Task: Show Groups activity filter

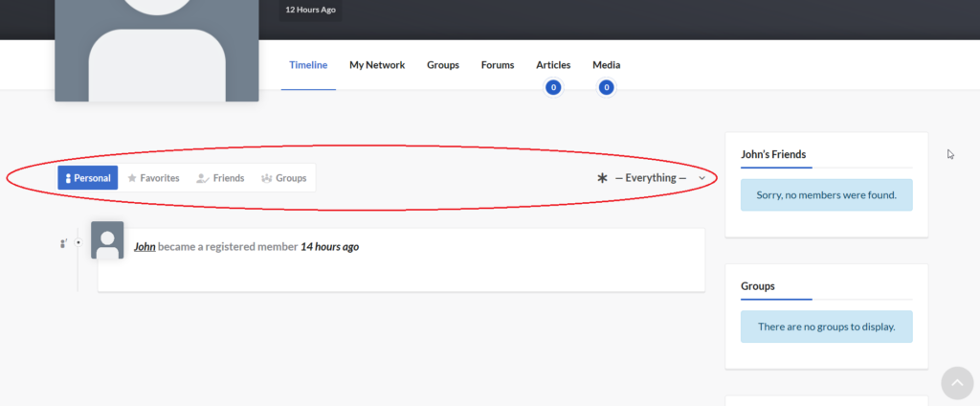Action: tap(283, 178)
